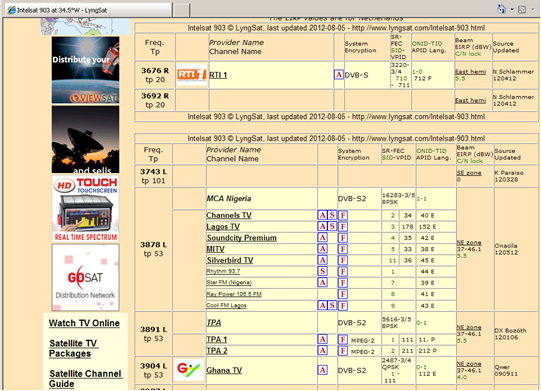
Task: Click the F icon in TPA 2 row
Action: [x=343, y=351]
